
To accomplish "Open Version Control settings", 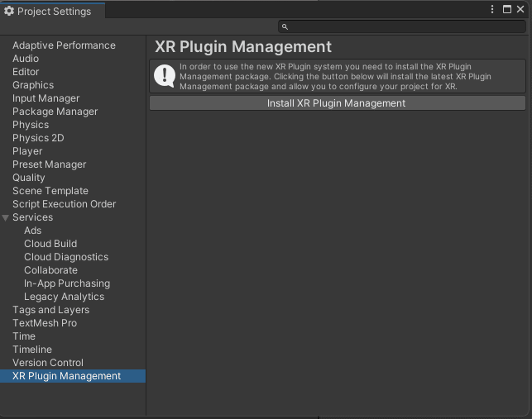I will tap(48, 363).
